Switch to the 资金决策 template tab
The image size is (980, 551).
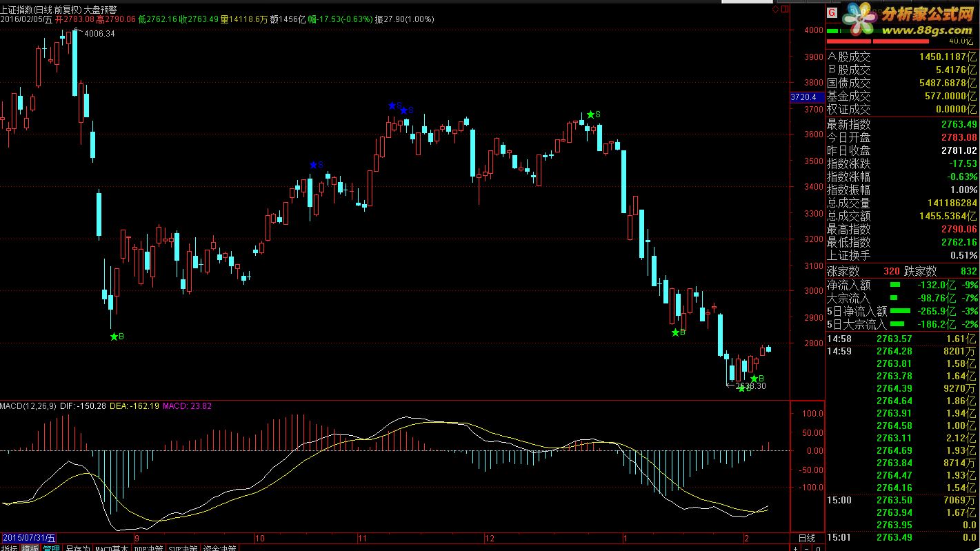(219, 548)
